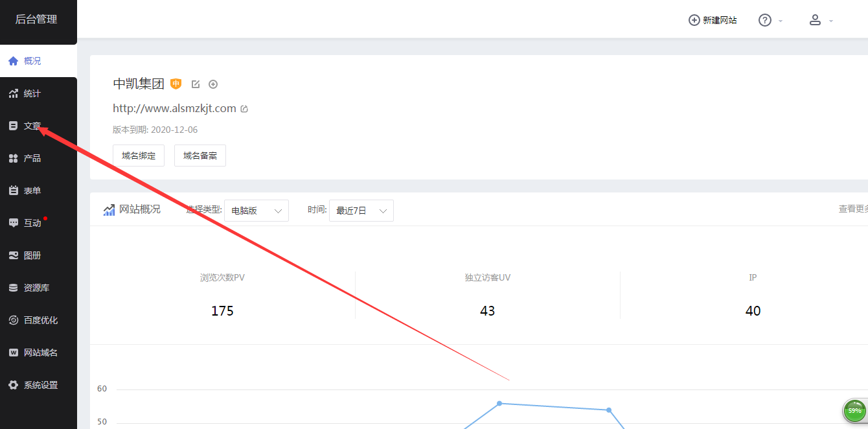Open the 选择类型 dropdown showing 电脑版
868x429 pixels.
[x=257, y=211]
